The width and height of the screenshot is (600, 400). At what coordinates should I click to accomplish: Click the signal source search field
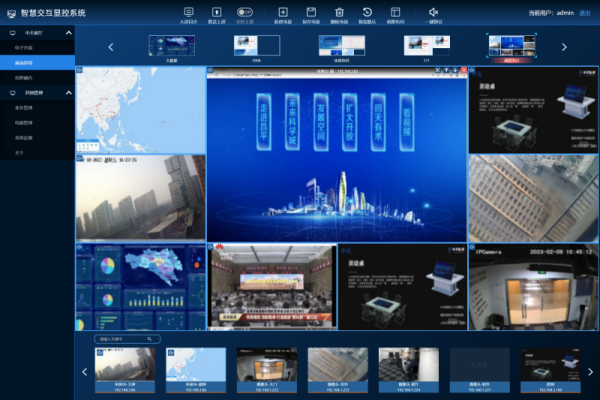pyautogui.click(x=127, y=339)
